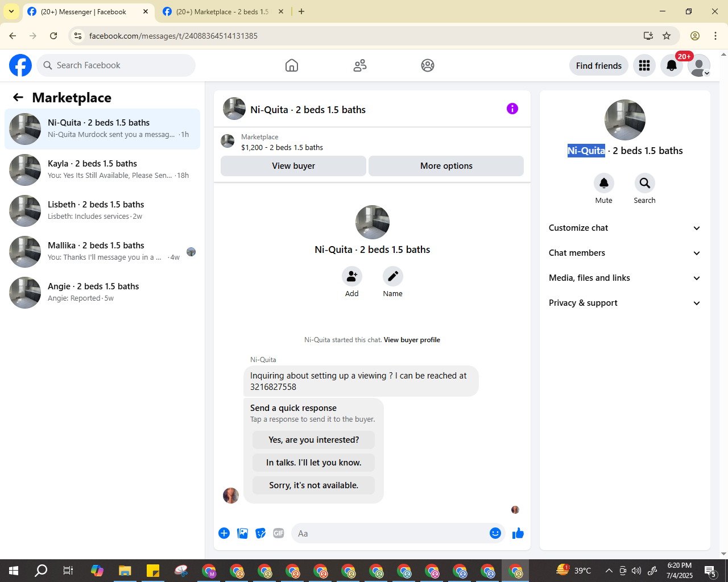Show hidden system tray icons
The height and width of the screenshot is (582, 728).
coord(609,571)
